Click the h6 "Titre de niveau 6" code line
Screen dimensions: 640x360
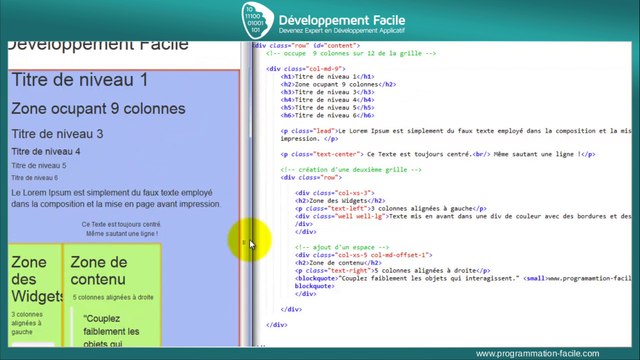point(327,115)
